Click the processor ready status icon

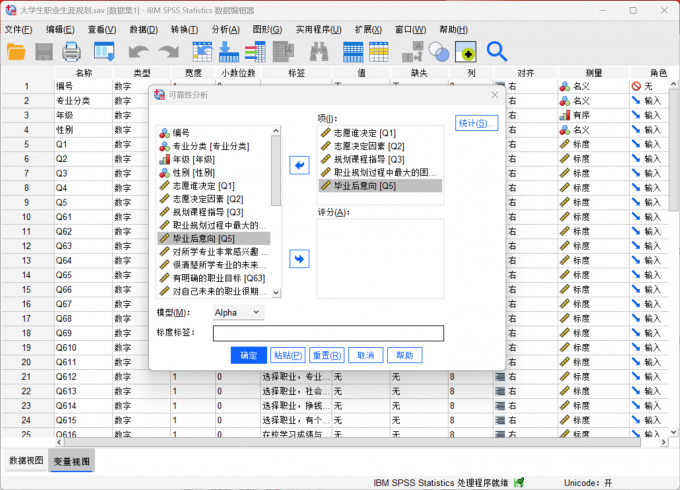click(x=519, y=482)
